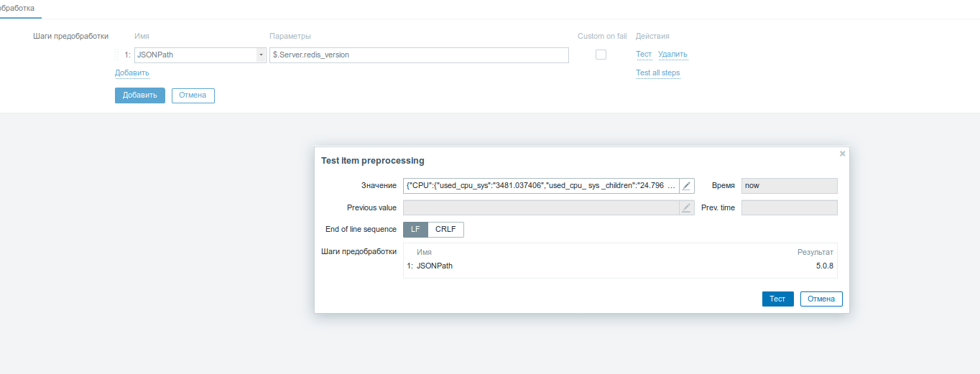The height and width of the screenshot is (374, 980).
Task: Click the Значение JSON value field
Action: pos(541,186)
